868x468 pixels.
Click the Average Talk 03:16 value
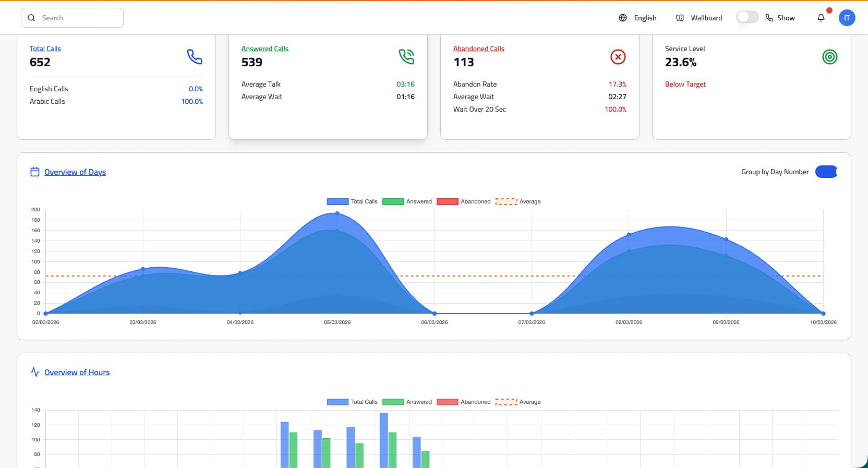point(405,84)
